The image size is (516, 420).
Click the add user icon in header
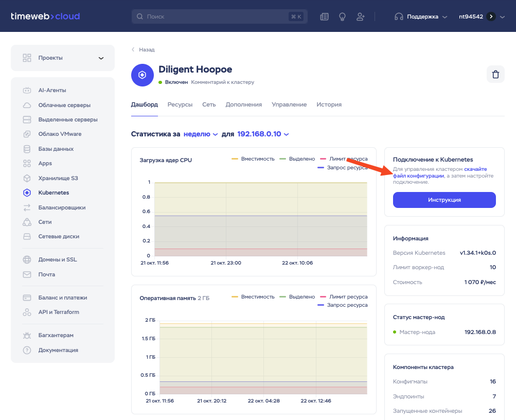point(360,16)
